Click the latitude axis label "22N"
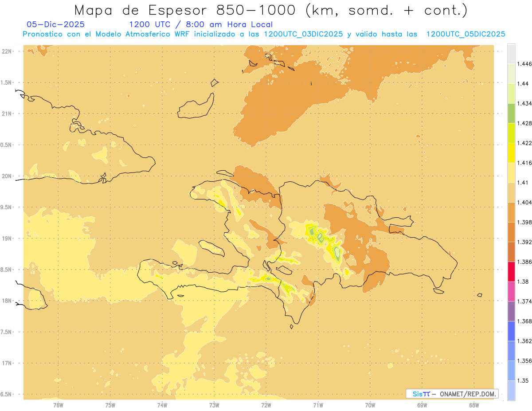Image resolution: width=532 pixels, height=411 pixels. coord(6,51)
